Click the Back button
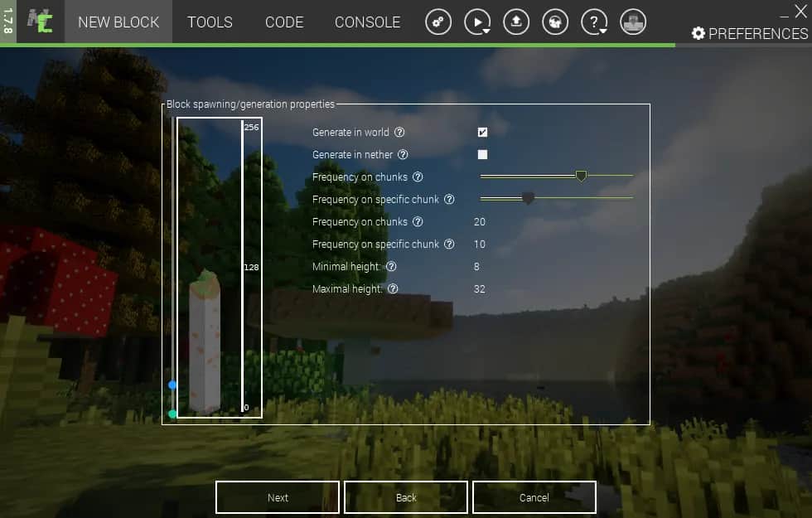Screen dimensions: 812x518 [x=406, y=497]
